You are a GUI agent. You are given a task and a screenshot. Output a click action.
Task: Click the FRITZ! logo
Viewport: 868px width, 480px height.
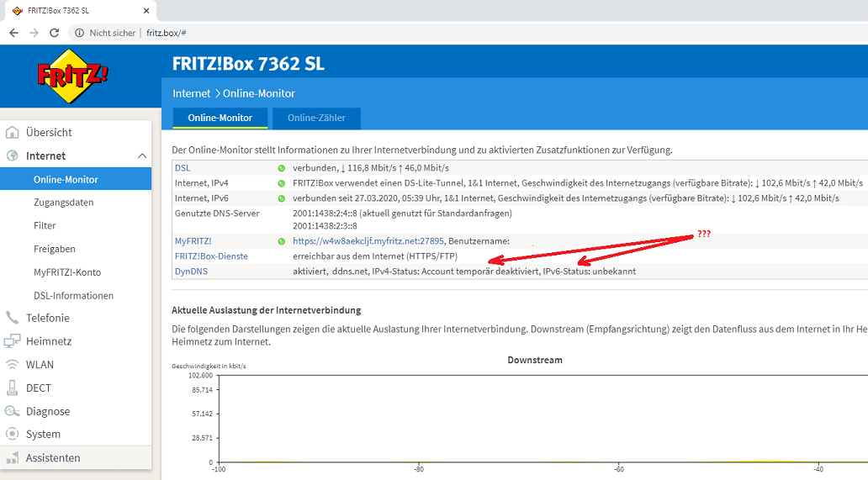click(72, 76)
